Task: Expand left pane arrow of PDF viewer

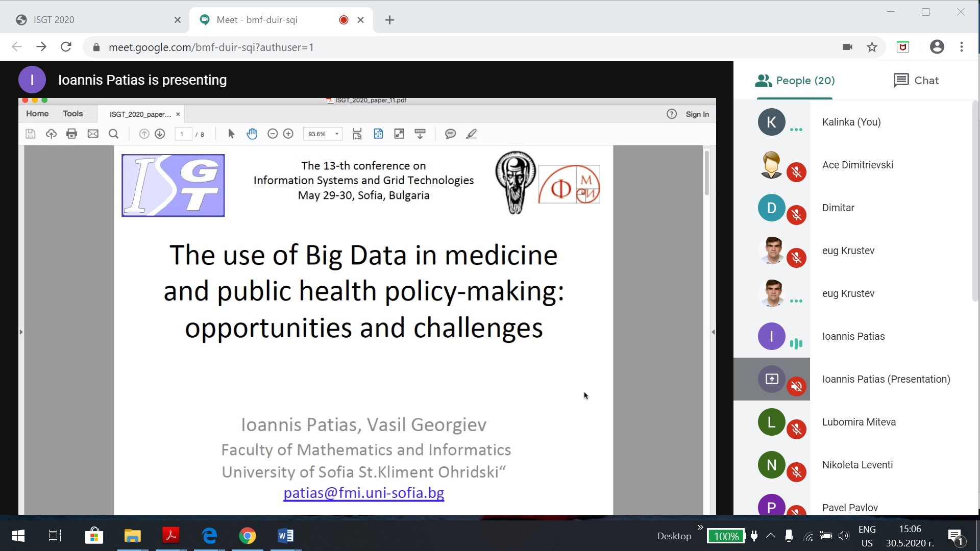Action: pos(21,332)
